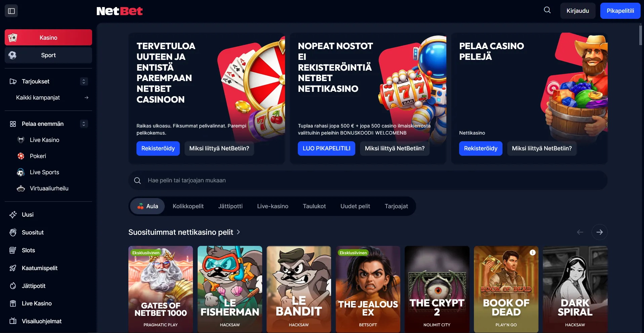Open the Le Bandit game thumbnail
This screenshot has height=333, width=644.
pos(299,289)
